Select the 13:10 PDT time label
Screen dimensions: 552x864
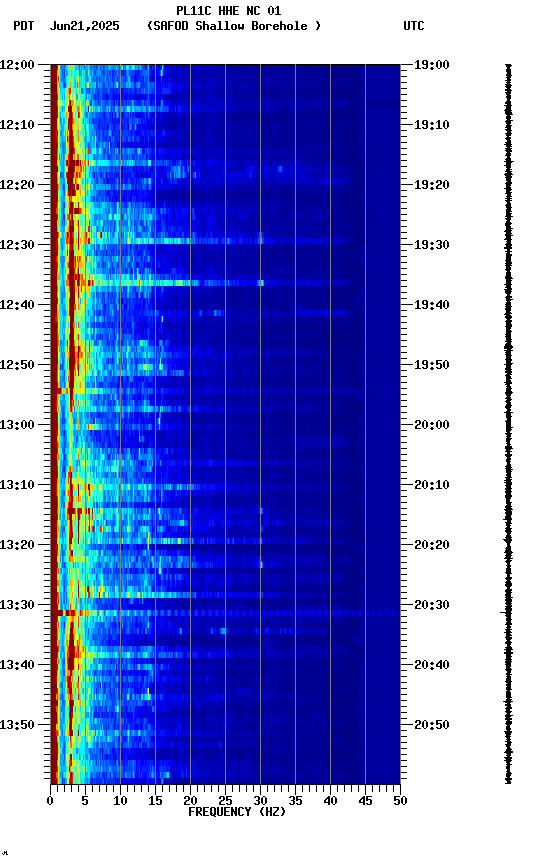17,485
